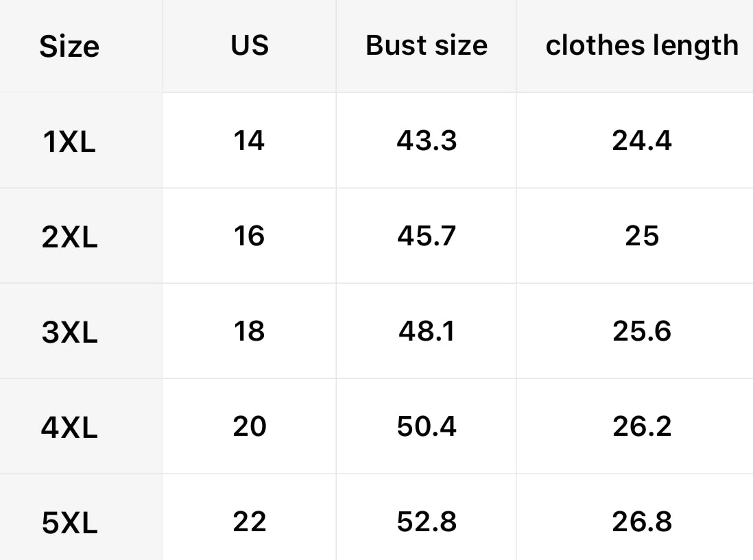Screen dimensions: 753x560
Task: Click the 3XL size row label
Action: point(69,332)
